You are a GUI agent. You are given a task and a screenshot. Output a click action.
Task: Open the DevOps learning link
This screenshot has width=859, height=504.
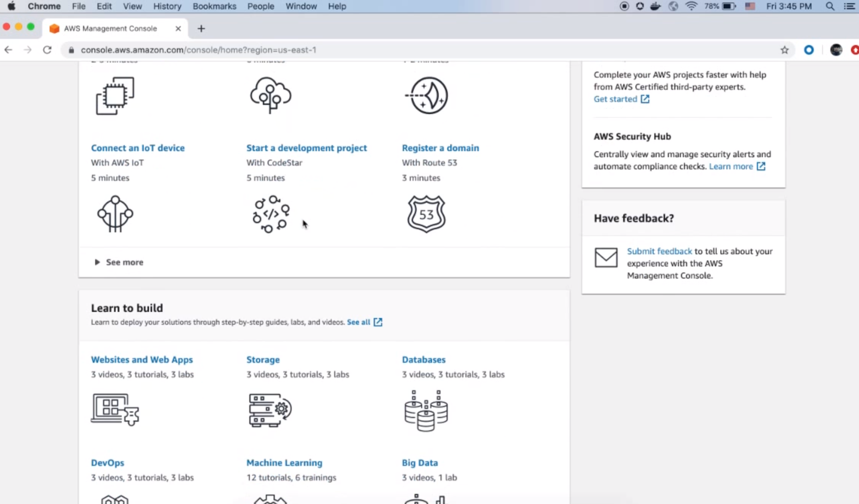(x=107, y=463)
